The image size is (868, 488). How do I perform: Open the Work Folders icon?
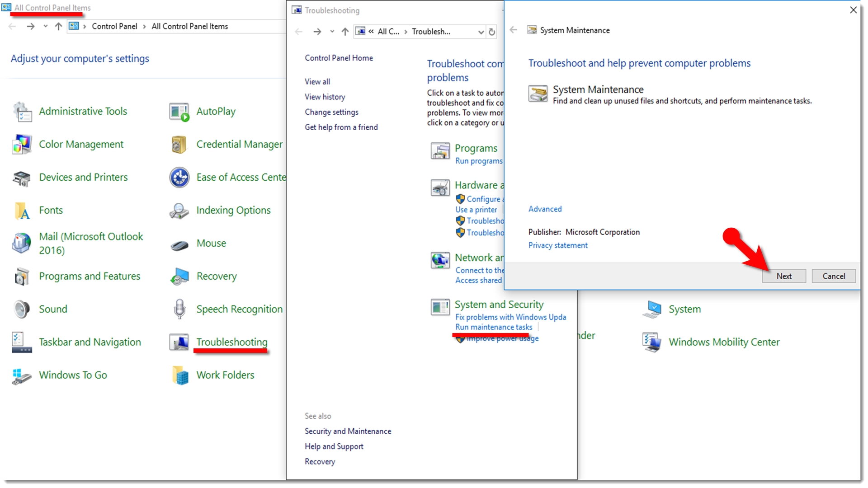tap(180, 375)
